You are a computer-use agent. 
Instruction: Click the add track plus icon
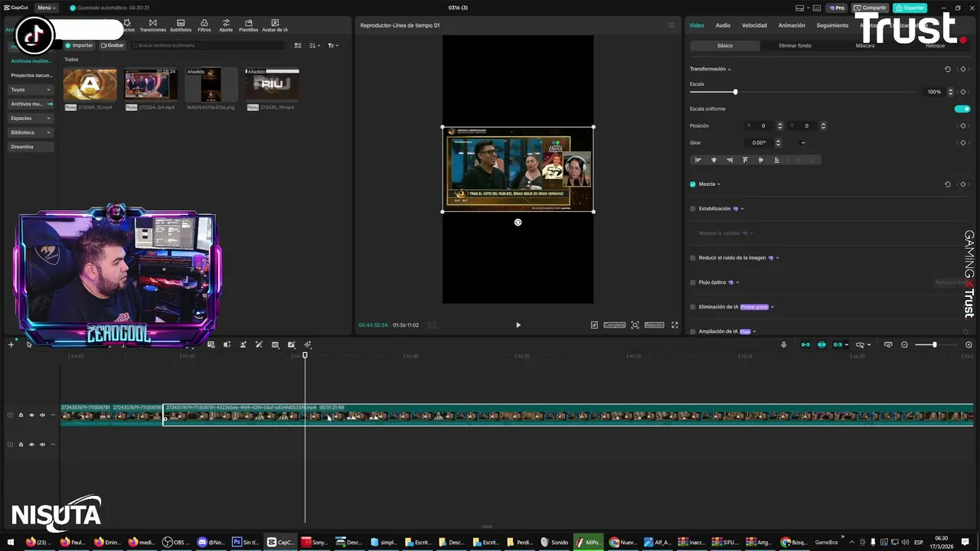11,344
